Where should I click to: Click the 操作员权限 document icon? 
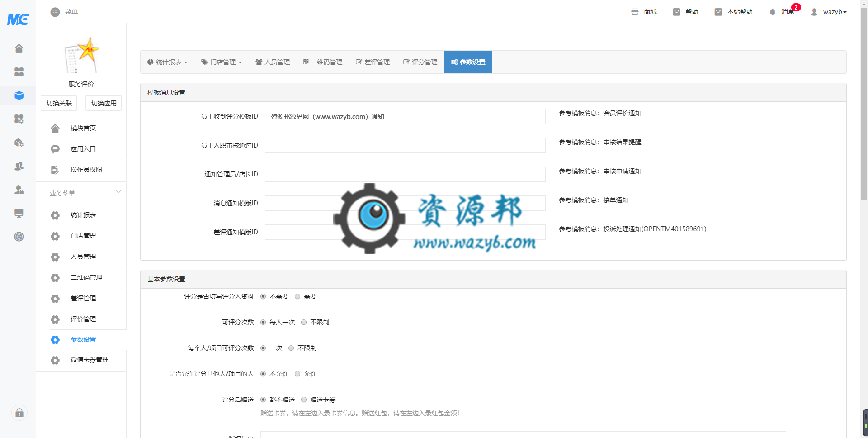55,170
